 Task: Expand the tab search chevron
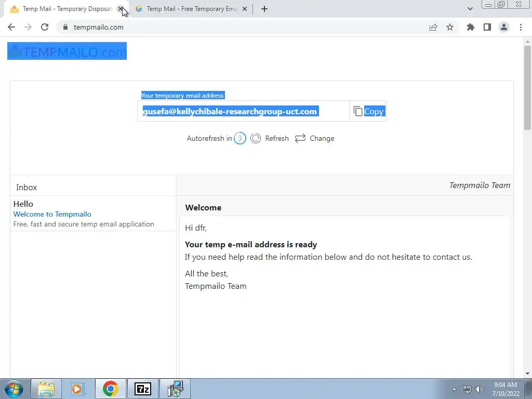pyautogui.click(x=470, y=9)
